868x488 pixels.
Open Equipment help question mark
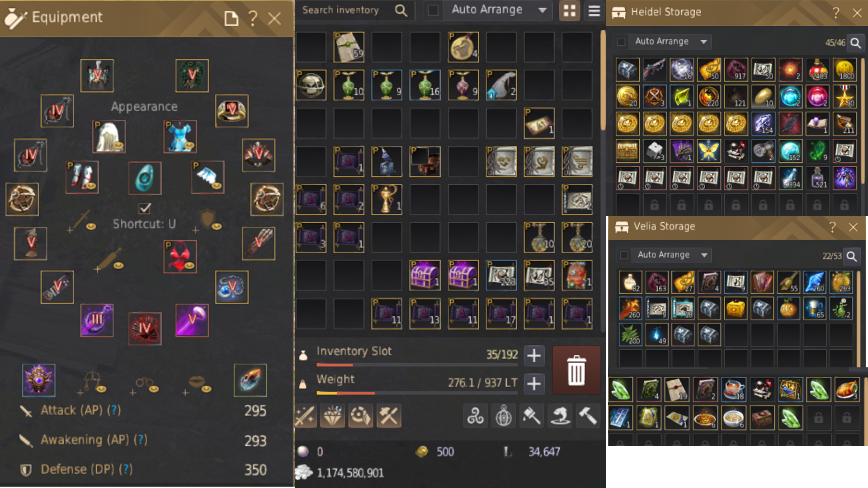[253, 19]
